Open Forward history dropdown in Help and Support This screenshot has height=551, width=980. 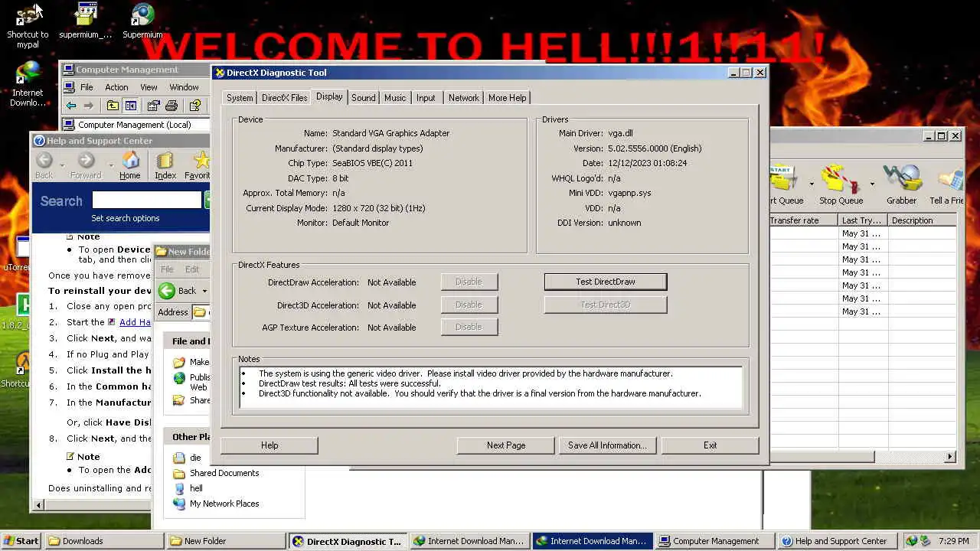110,165
